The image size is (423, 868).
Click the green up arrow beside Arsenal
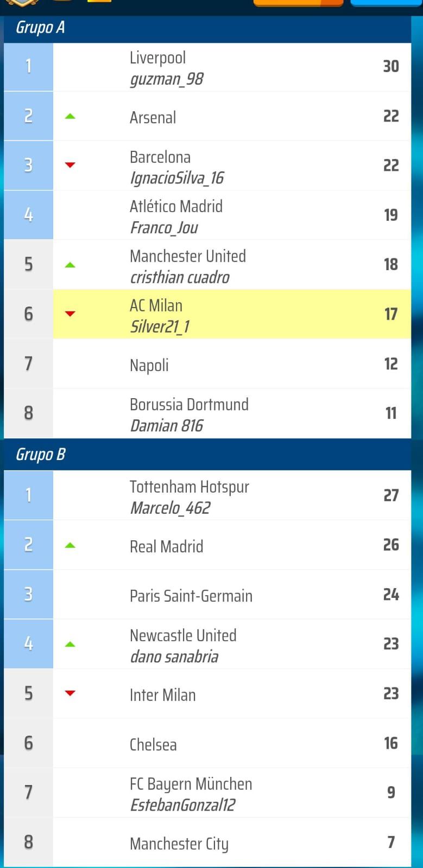[x=70, y=116]
